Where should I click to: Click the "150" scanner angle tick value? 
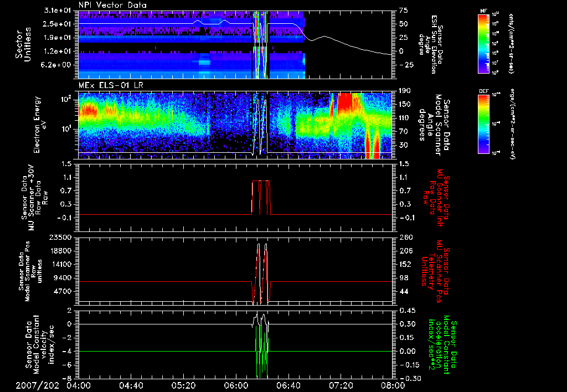(405, 105)
